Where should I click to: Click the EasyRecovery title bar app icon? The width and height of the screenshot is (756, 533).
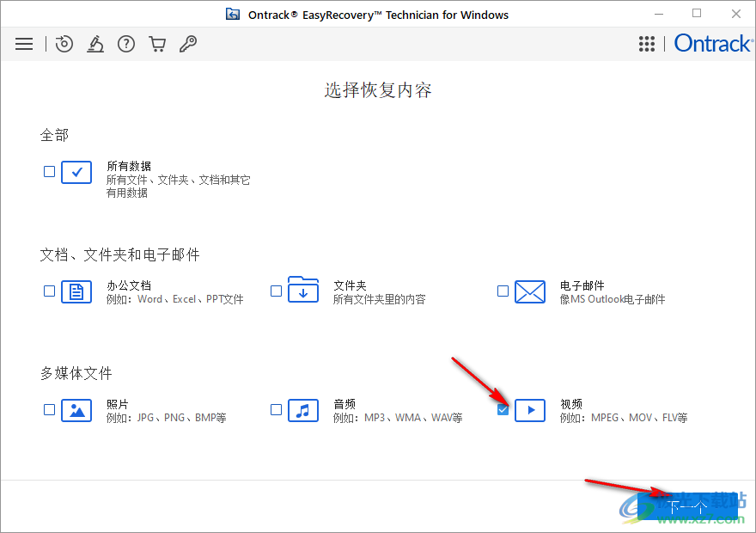coord(233,15)
